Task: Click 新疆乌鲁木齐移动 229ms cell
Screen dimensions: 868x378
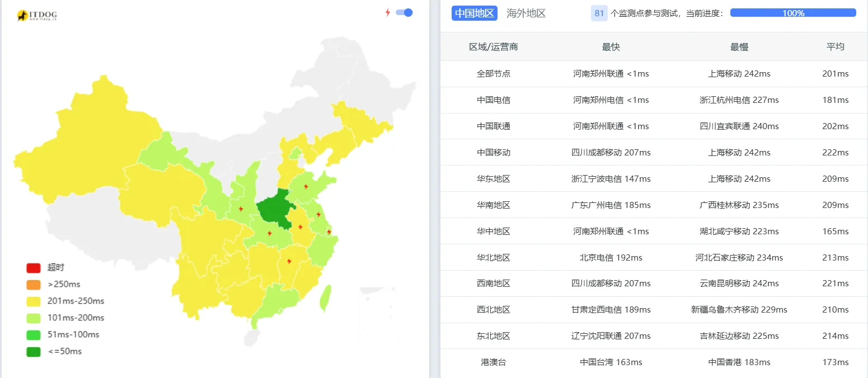Action: pos(739,310)
